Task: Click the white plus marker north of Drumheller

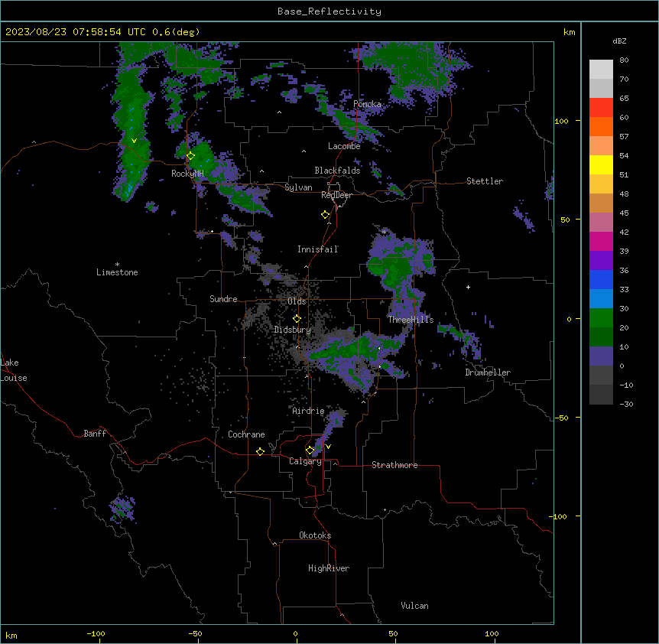Action: pyautogui.click(x=468, y=287)
